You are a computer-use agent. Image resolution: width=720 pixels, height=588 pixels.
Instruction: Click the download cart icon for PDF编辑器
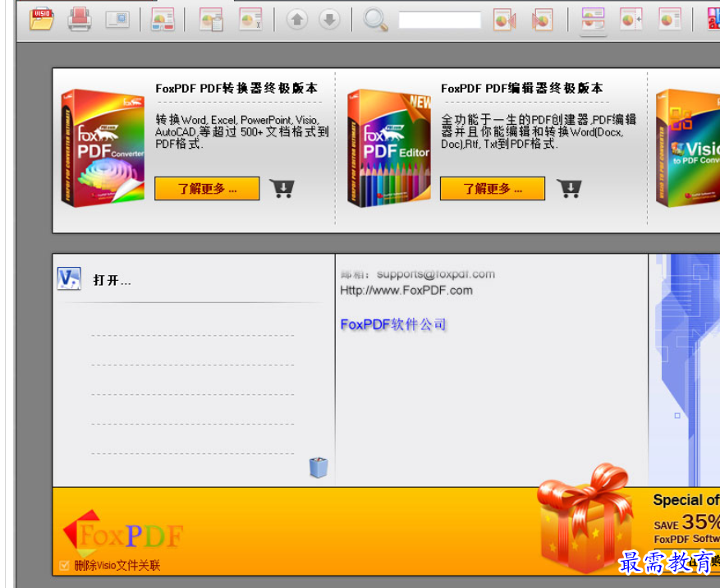point(570,188)
